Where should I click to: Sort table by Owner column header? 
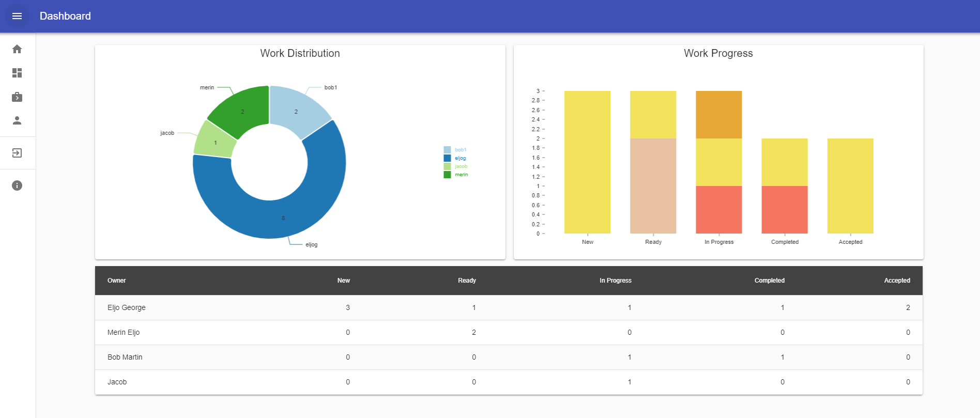[x=117, y=281]
